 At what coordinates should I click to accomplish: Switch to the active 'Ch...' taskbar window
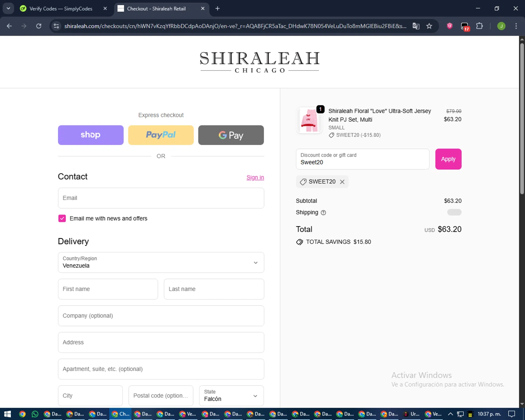pyautogui.click(x=120, y=414)
